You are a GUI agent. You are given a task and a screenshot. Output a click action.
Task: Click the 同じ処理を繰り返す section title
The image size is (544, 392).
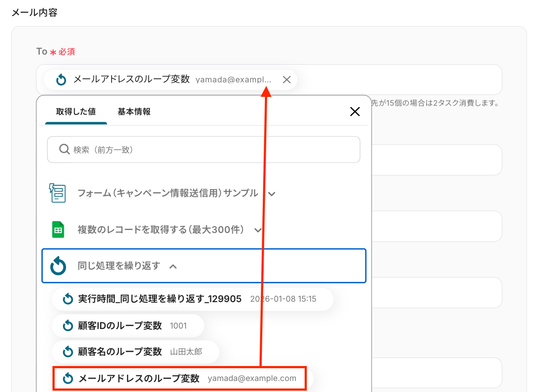click(119, 266)
